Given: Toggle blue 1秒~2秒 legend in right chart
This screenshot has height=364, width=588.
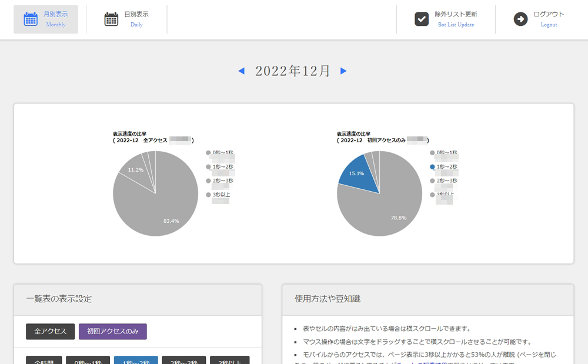Looking at the screenshot, I should point(443,167).
